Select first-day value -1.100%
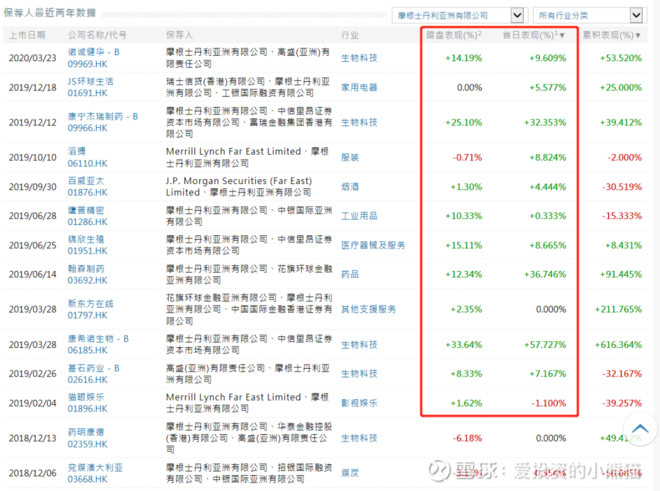The width and height of the screenshot is (660, 491). (x=548, y=403)
